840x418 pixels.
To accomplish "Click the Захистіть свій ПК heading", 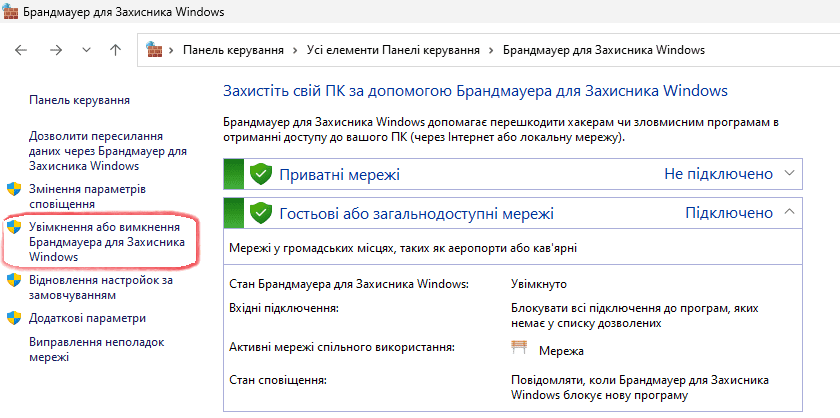I will pos(475,91).
